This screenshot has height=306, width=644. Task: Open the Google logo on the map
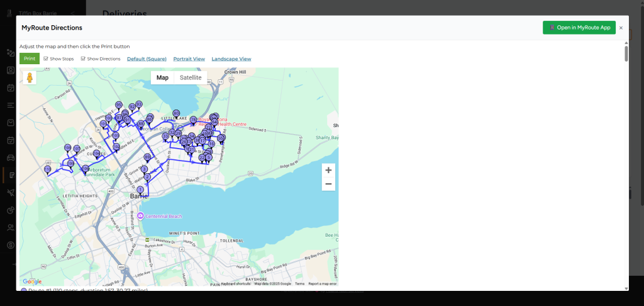(32, 281)
